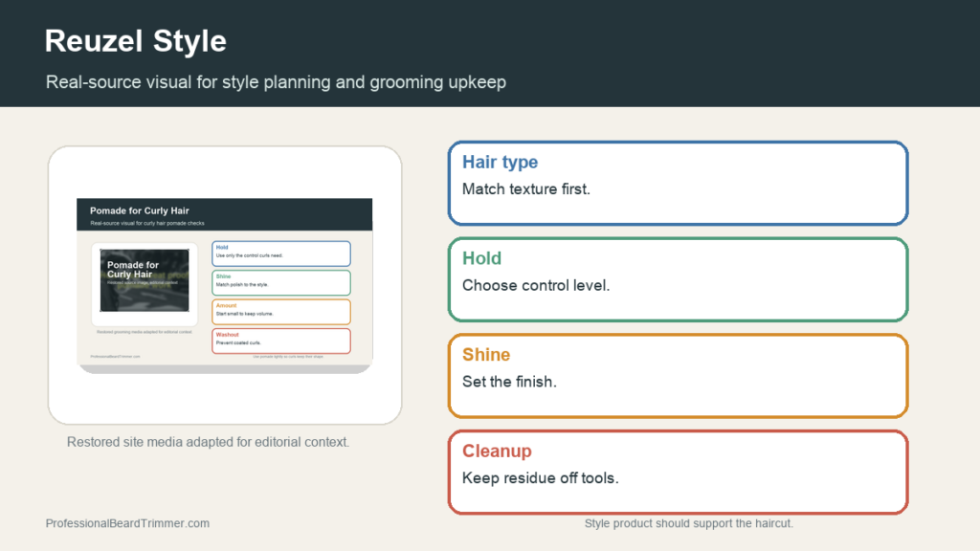Click the 'Choose control level.' text

pos(536,285)
